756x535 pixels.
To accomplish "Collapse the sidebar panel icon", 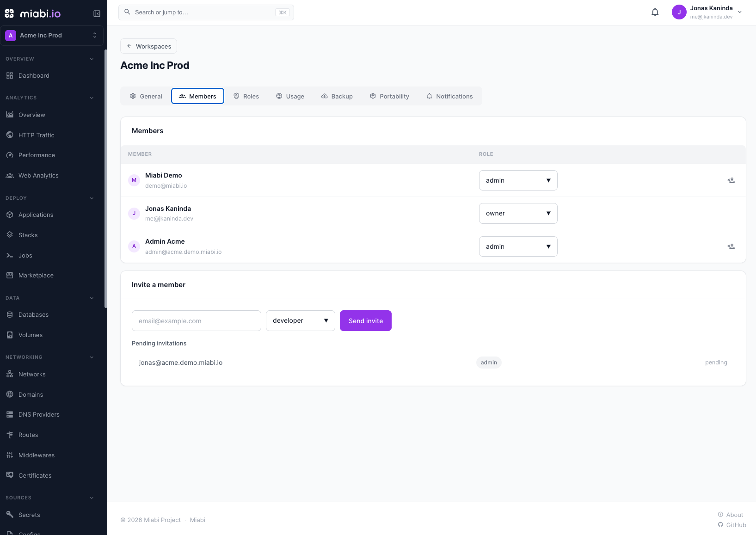I will click(97, 13).
